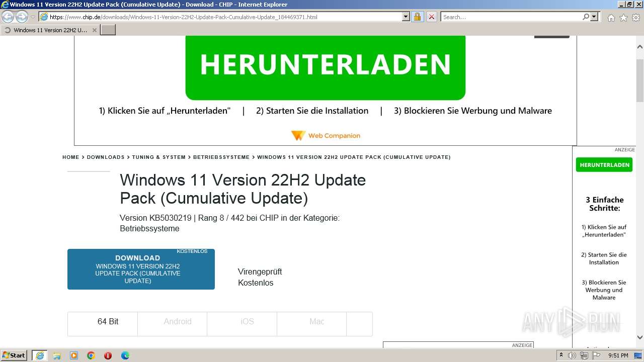The width and height of the screenshot is (644, 362).
Task: Select the Mac platform tab
Action: tap(311, 324)
